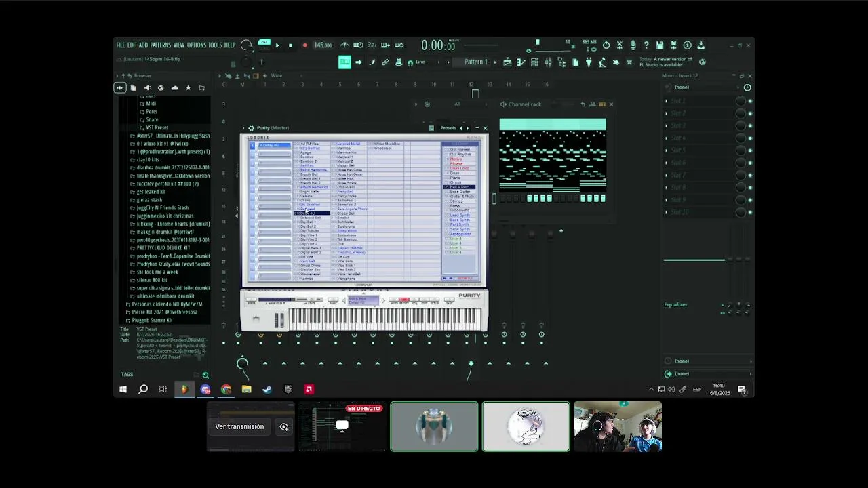
Task: Open the metronome toggle in the transport bar
Action: [x=344, y=45]
